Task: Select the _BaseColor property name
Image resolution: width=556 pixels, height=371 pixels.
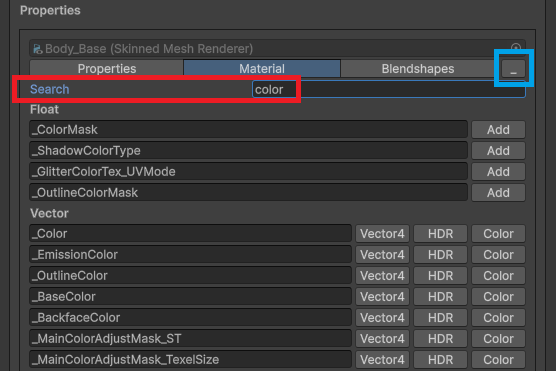Action: [x=190, y=297]
